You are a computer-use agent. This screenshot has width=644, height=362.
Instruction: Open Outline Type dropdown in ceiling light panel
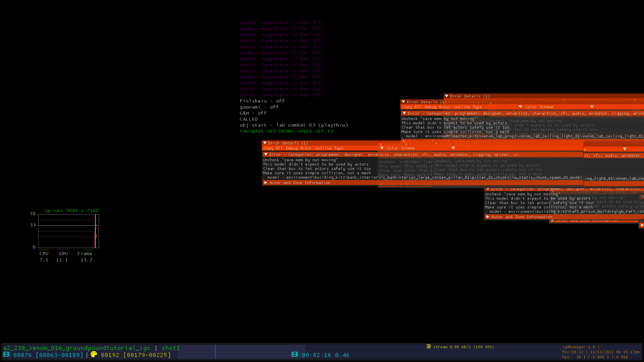[520, 107]
